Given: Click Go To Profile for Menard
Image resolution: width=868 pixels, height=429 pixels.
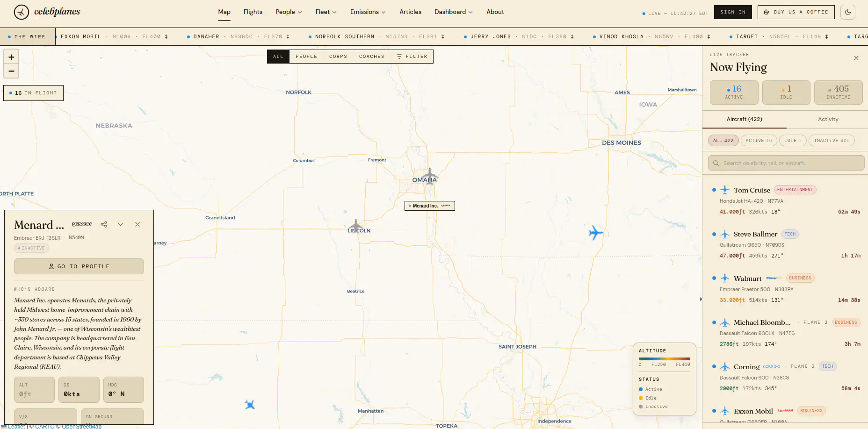Looking at the screenshot, I should click(x=79, y=266).
